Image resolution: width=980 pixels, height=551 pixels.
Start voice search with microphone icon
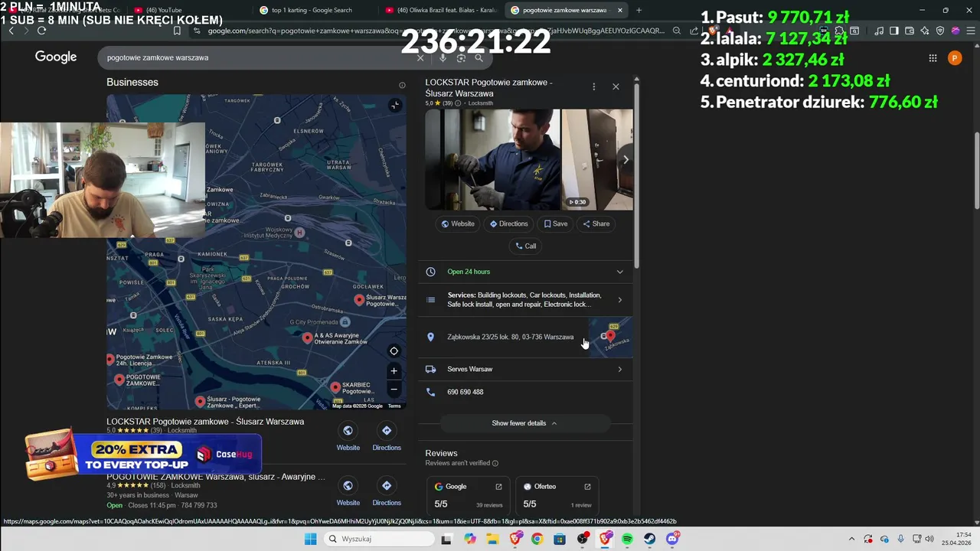(443, 58)
